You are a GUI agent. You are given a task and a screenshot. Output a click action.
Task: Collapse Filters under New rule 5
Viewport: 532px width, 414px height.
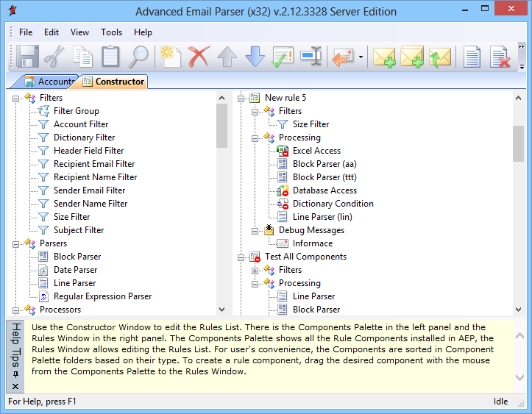click(255, 113)
